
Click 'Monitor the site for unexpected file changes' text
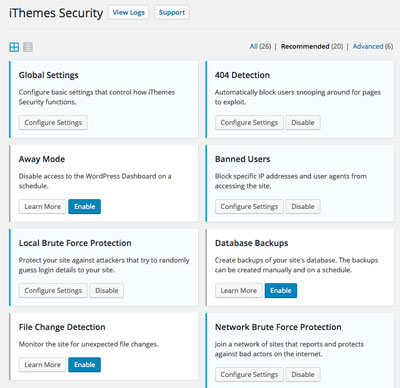tap(88, 344)
